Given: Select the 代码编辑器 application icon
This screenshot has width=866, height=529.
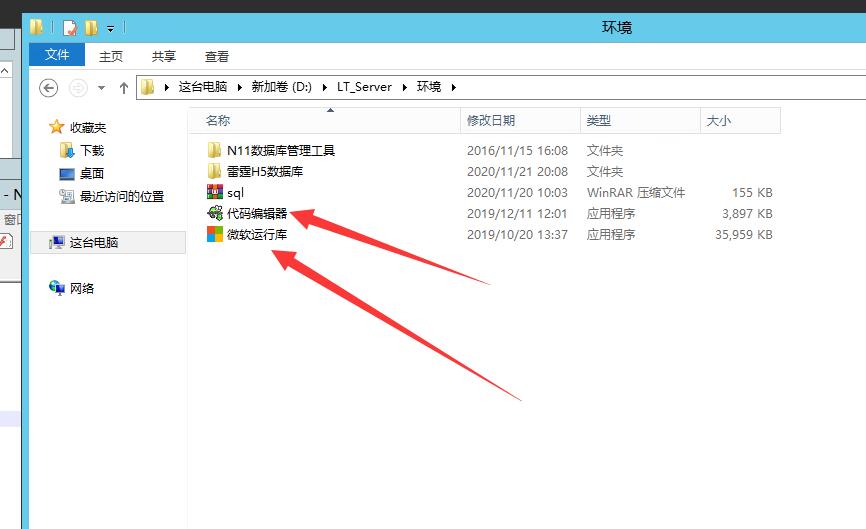Looking at the screenshot, I should tap(214, 213).
